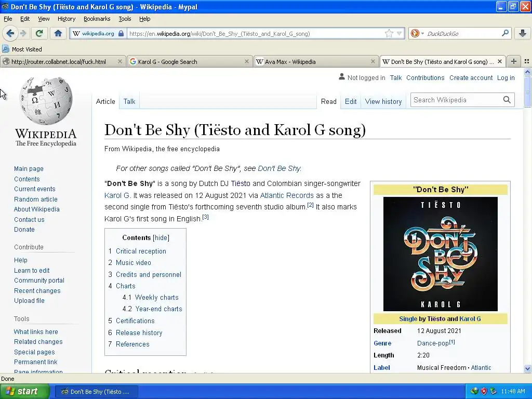Open the Recent changes sidebar link
The width and height of the screenshot is (532, 399).
37,291
